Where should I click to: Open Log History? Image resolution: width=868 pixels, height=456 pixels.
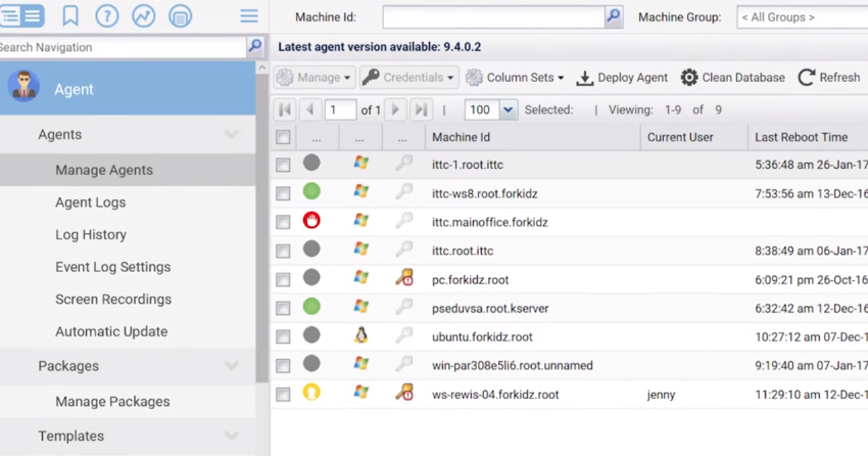[x=91, y=235]
